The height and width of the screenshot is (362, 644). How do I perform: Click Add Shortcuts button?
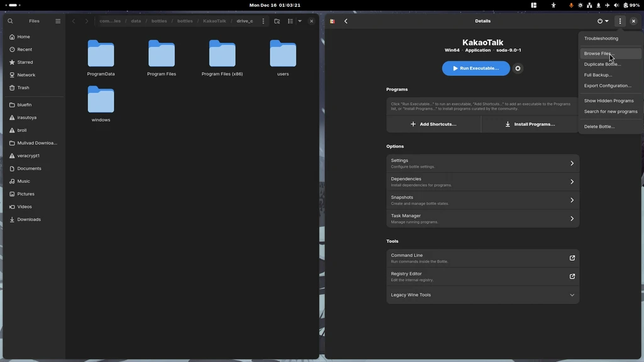[x=434, y=124]
